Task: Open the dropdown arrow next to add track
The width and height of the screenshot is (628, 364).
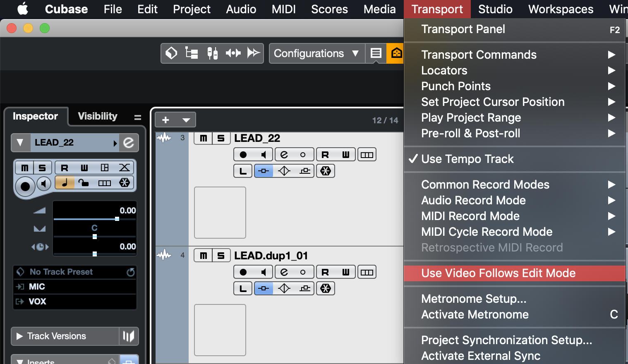Action: pos(186,120)
